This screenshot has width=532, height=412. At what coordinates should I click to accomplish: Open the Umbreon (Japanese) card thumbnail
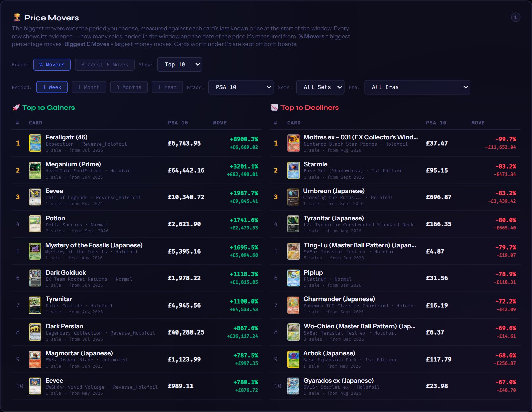pos(293,197)
